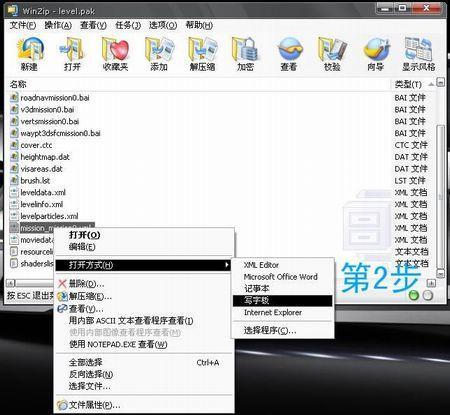This screenshot has height=415, width=450.
Task: Click the 解压缩 (Extract) toolbar icon
Action: point(202,54)
